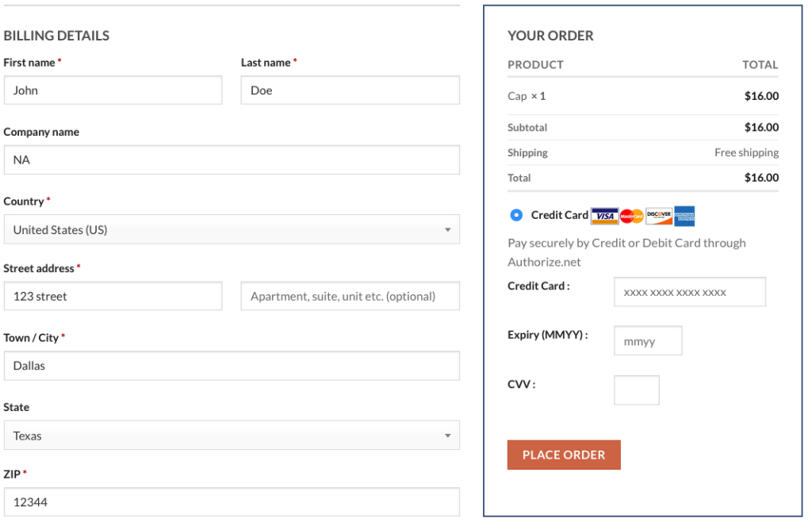The width and height of the screenshot is (812, 530).
Task: Focus the Last name input
Action: (350, 90)
